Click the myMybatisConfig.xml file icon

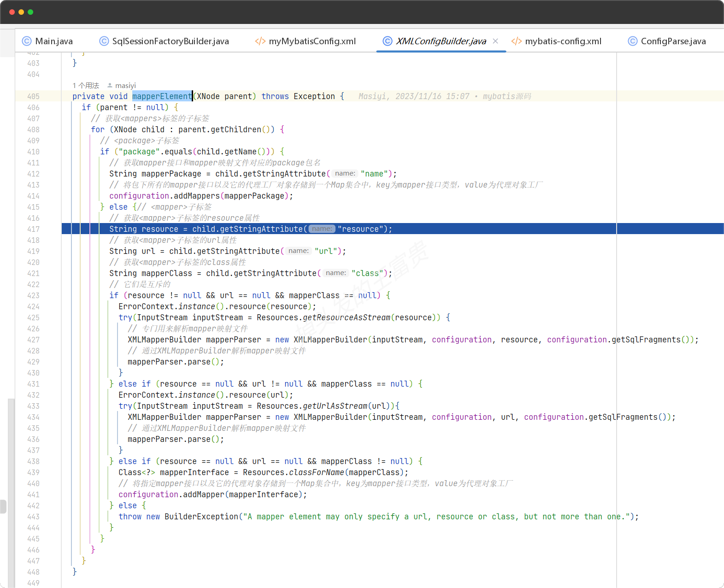260,41
